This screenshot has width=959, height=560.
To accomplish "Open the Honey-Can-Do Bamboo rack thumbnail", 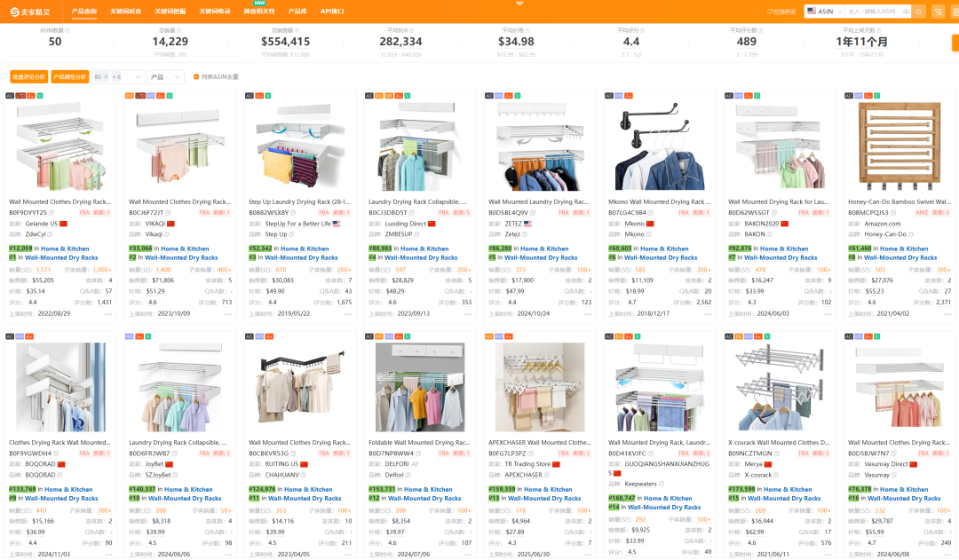I will [899, 144].
